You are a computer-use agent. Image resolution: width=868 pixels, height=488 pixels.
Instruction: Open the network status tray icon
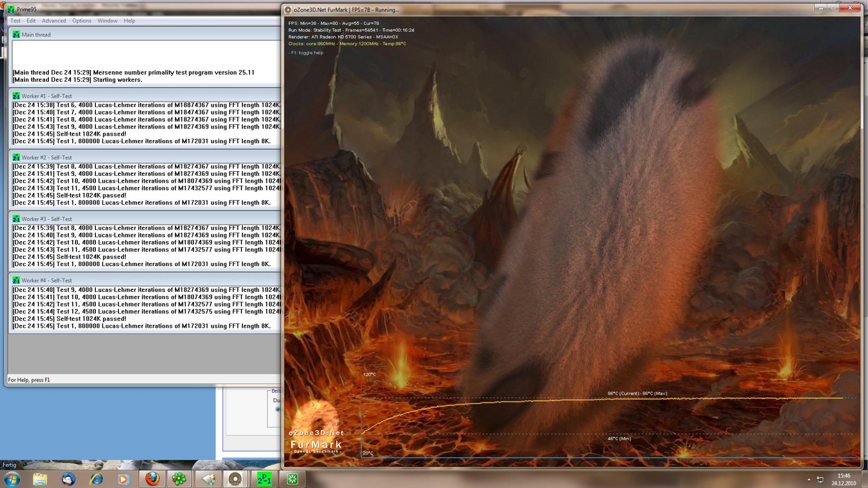click(x=820, y=480)
